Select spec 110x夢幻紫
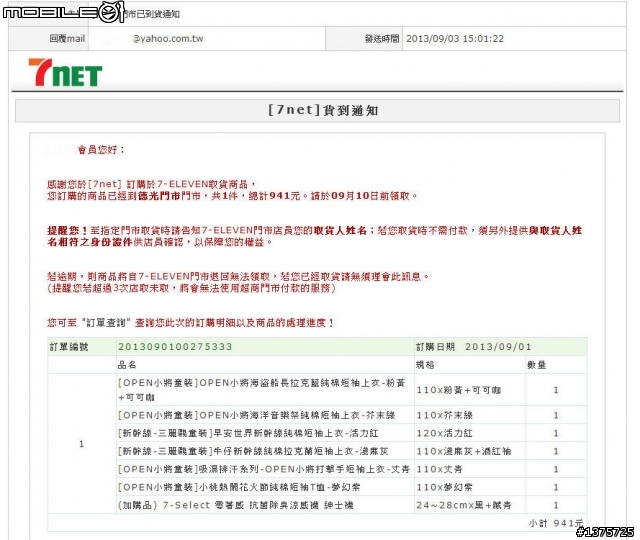 [444, 487]
